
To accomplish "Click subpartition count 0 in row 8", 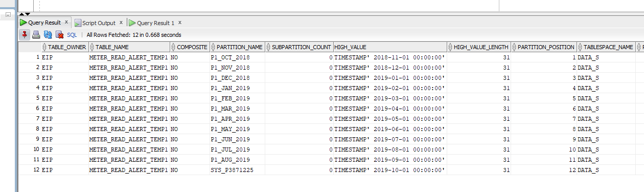I will [299, 129].
